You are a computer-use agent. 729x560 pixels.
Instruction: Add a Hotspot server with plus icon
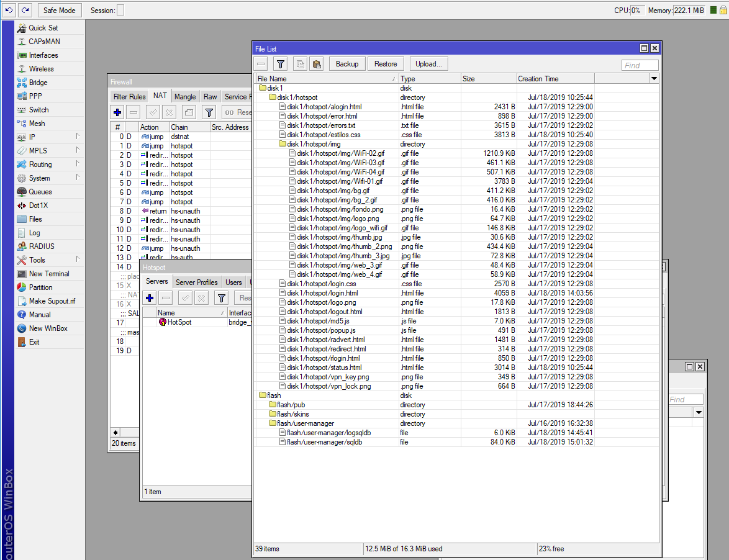coord(149,298)
